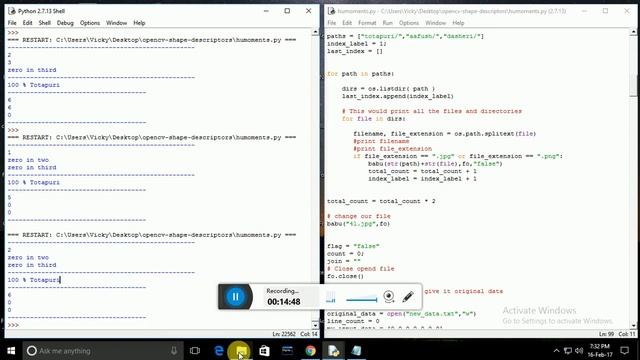Click the '# change our file' comment
Viewport: 640px width, 360px height.
point(359,216)
